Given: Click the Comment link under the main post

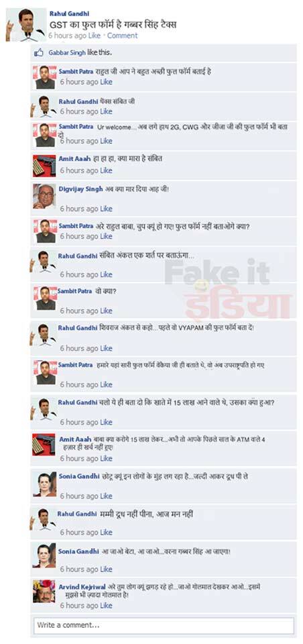Looking at the screenshot, I should click(123, 36).
